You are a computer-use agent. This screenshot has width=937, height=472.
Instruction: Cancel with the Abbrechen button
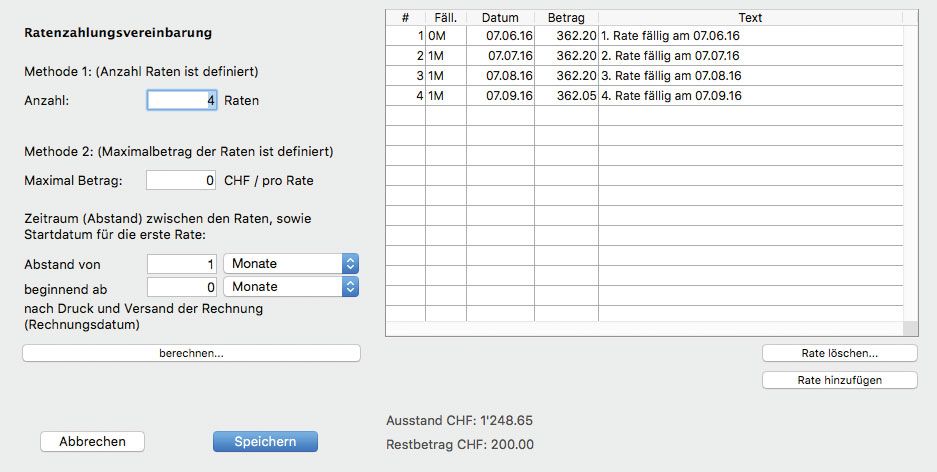(x=92, y=442)
